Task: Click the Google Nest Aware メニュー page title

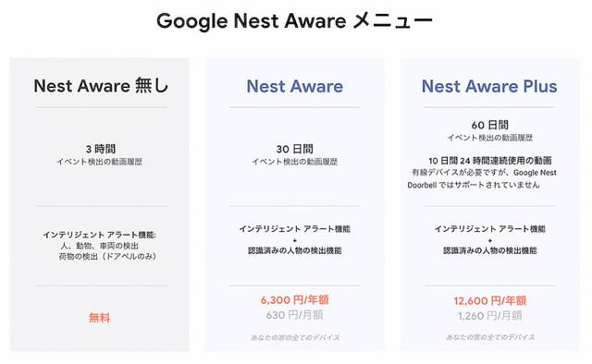Action: click(294, 21)
